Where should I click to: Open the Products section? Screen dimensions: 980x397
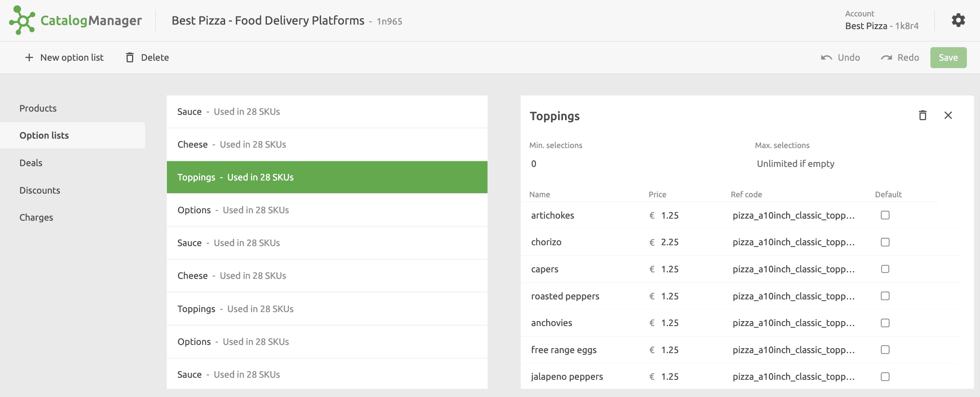38,108
